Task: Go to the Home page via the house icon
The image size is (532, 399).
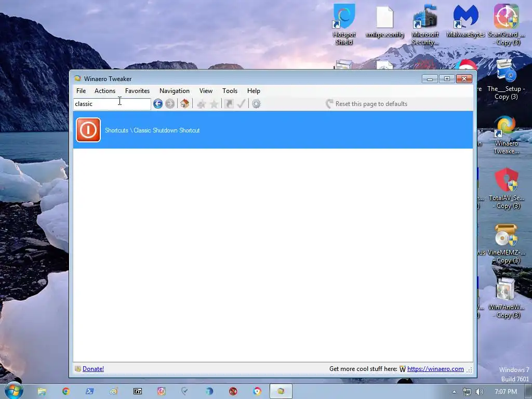Action: click(x=184, y=103)
